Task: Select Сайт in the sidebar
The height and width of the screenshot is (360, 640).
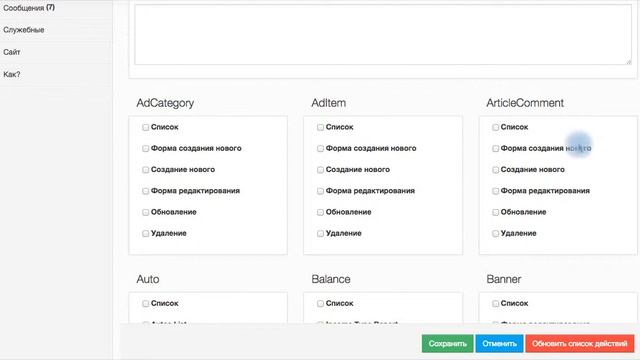Action: (12, 52)
